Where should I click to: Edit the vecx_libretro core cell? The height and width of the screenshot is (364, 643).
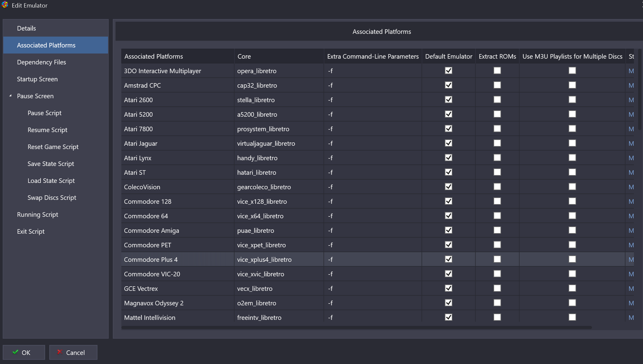tap(279, 288)
